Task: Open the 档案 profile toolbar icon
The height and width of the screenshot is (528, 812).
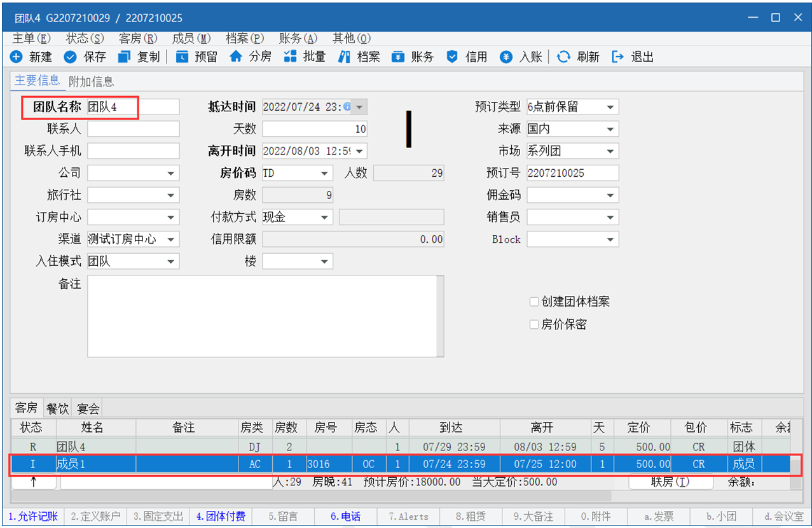Action: 344,57
